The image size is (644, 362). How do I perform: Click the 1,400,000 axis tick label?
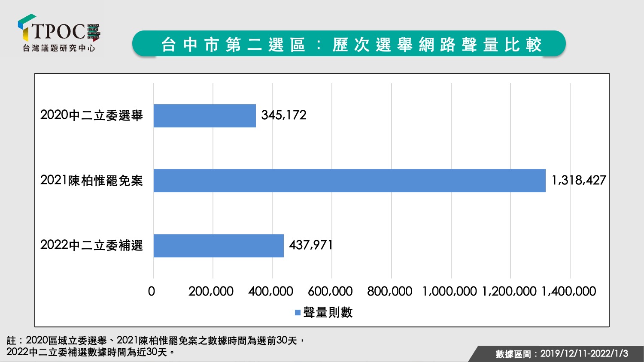click(569, 292)
